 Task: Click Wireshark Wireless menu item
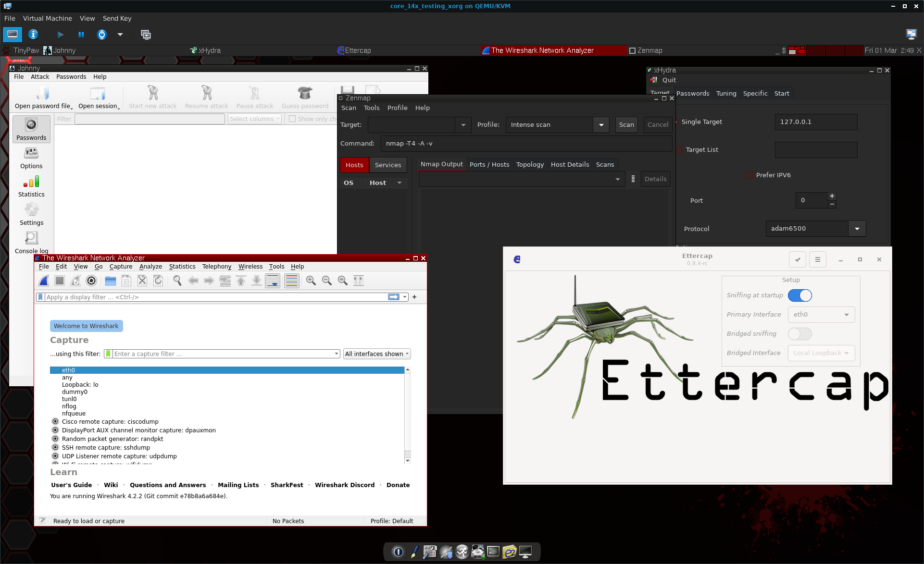point(251,267)
